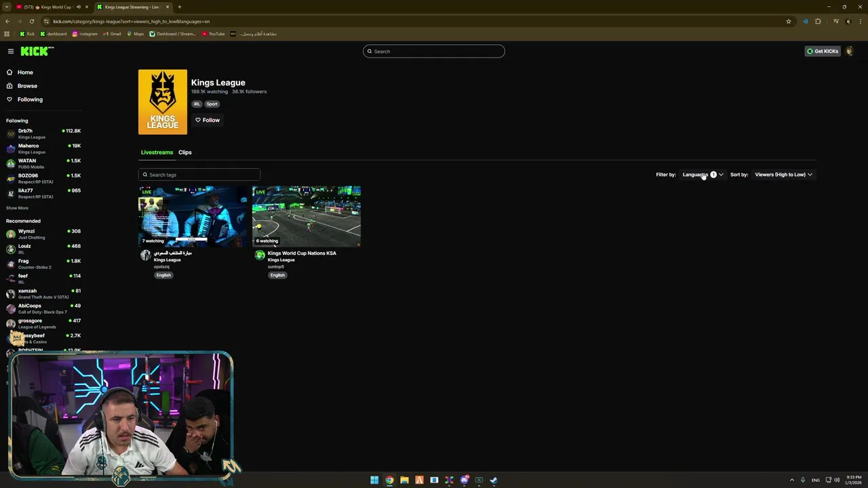Click the Search tags field
The width and height of the screenshot is (868, 488).
(199, 175)
